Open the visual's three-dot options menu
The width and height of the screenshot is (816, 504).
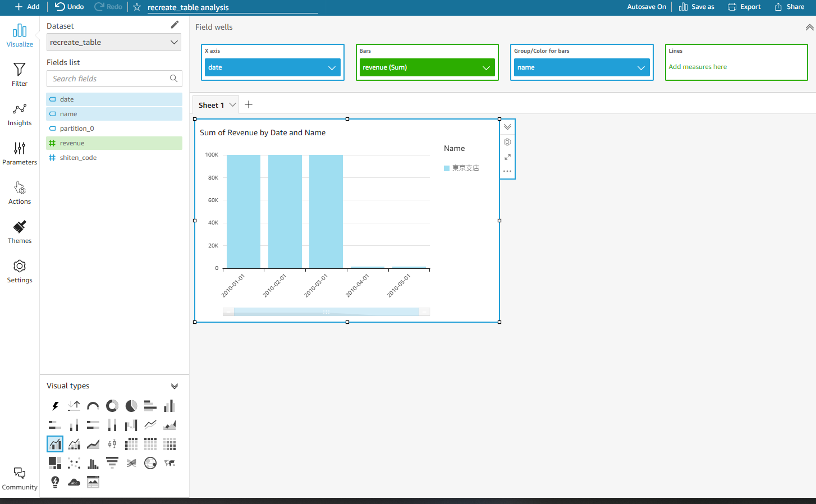point(507,171)
